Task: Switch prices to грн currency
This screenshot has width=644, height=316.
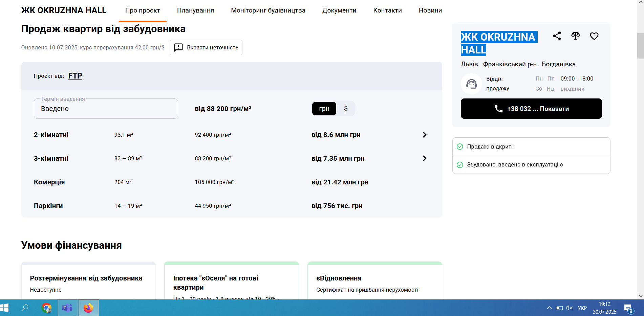Action: (x=324, y=109)
